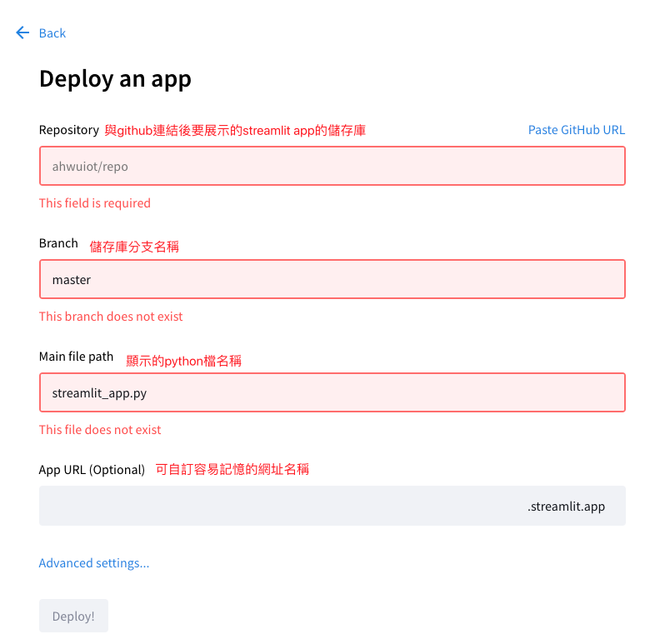
Task: Click the Deploy an app heading
Action: pyautogui.click(x=115, y=79)
